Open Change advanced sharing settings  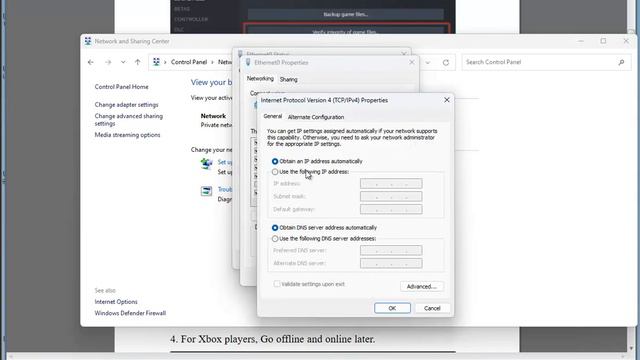pyautogui.click(x=129, y=120)
